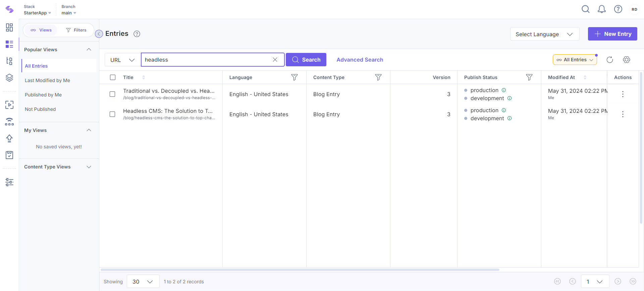Select the Headless CMS entry checkbox
644x291 pixels.
(112, 114)
